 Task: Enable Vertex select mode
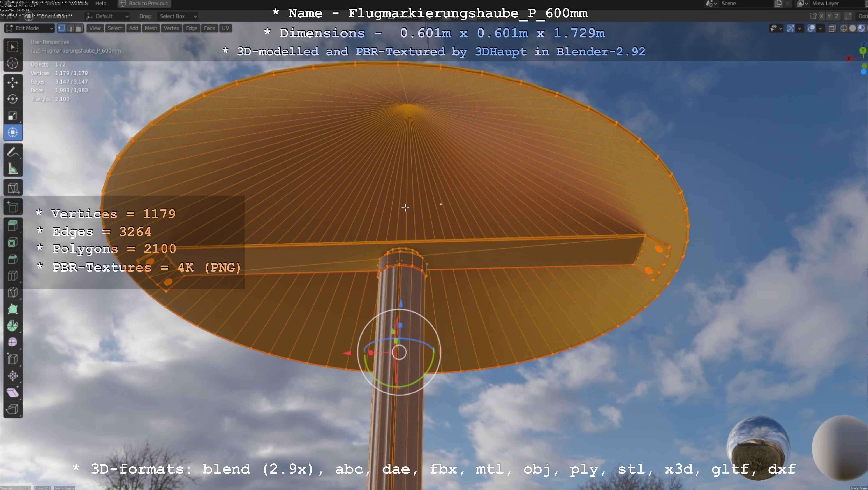(62, 28)
